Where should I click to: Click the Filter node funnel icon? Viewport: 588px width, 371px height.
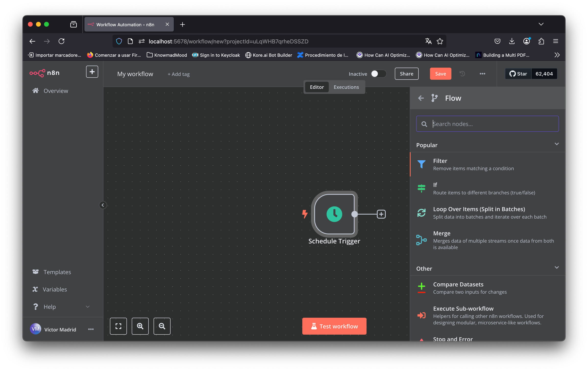(421, 164)
